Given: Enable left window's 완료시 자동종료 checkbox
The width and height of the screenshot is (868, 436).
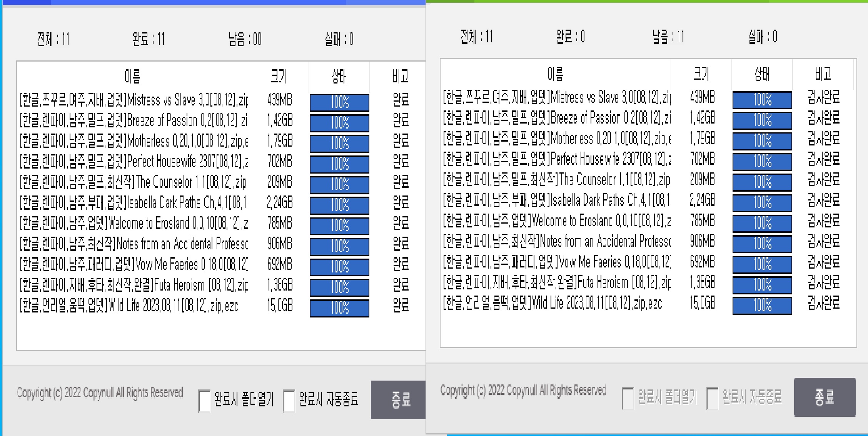Looking at the screenshot, I should (x=289, y=401).
